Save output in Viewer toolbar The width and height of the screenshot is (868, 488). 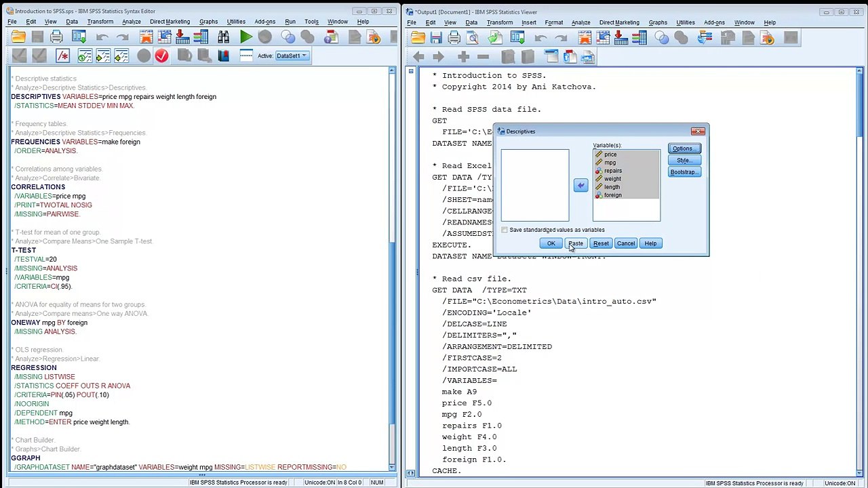436,38
